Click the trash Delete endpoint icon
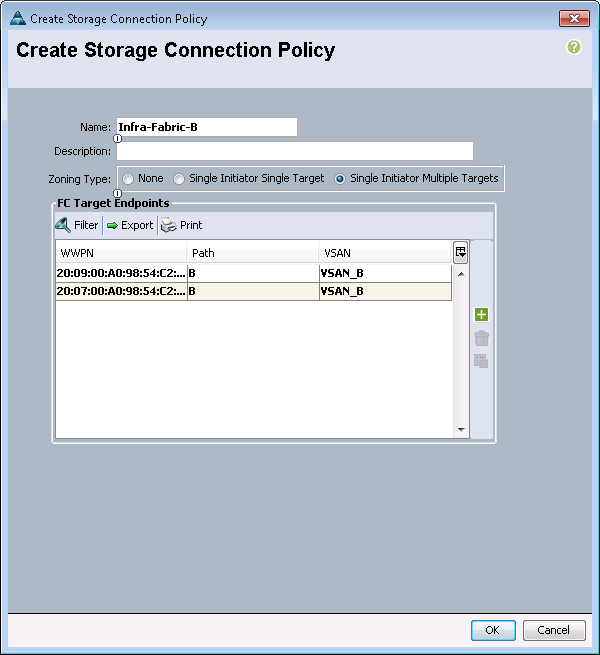The width and height of the screenshot is (600, 655). [x=481, y=338]
